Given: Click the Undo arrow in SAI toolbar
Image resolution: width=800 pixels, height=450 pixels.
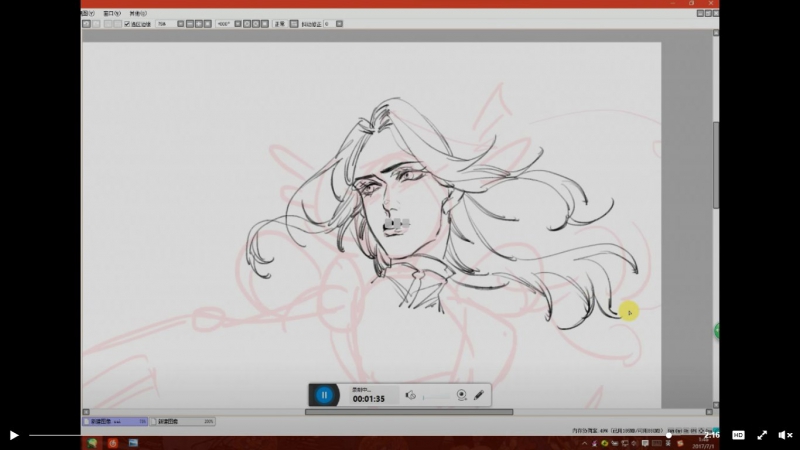Looking at the screenshot, I should (86, 24).
